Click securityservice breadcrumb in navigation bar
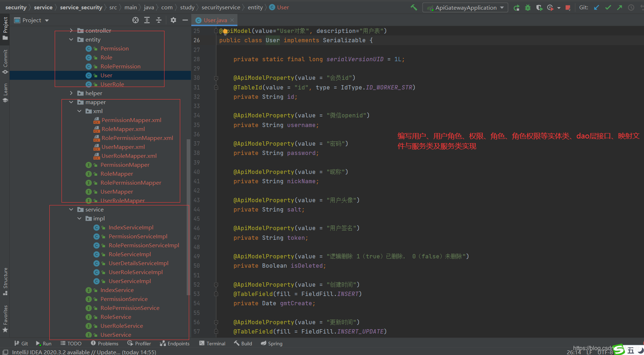 (221, 7)
